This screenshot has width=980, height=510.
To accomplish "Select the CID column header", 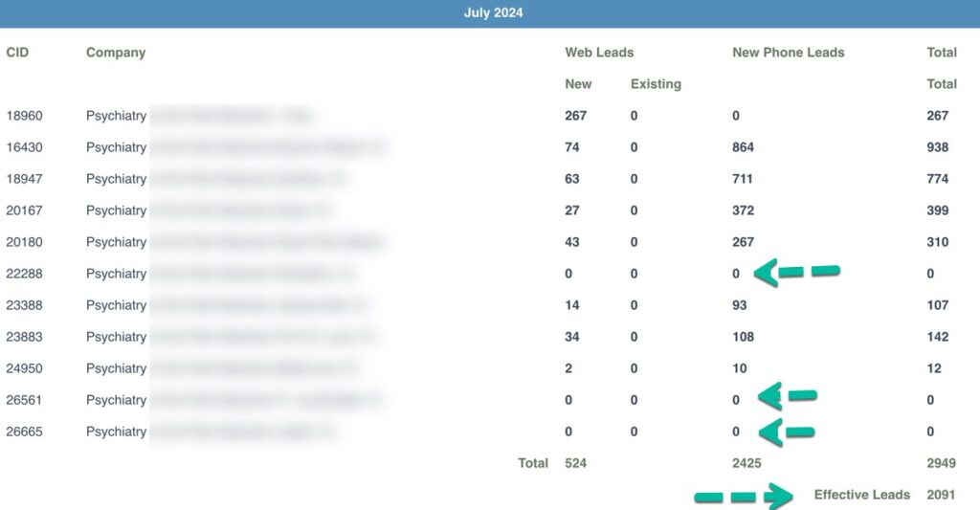I will (x=17, y=53).
